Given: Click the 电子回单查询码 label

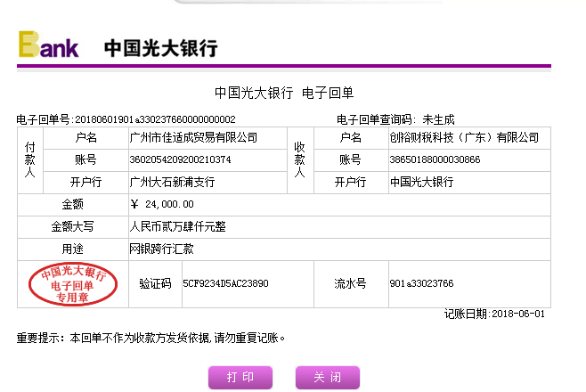Looking at the screenshot, I should 376,119.
